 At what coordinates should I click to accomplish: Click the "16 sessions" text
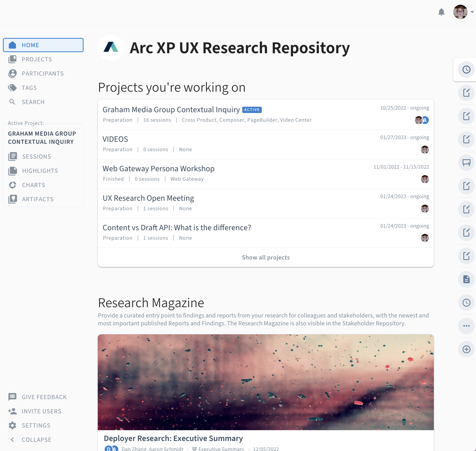[x=157, y=120]
